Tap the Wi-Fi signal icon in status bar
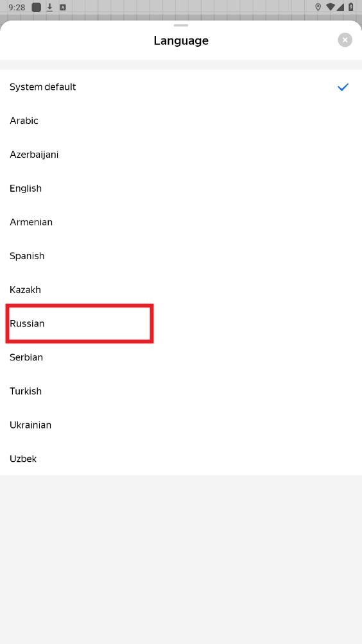The width and height of the screenshot is (362, 644). pyautogui.click(x=330, y=7)
